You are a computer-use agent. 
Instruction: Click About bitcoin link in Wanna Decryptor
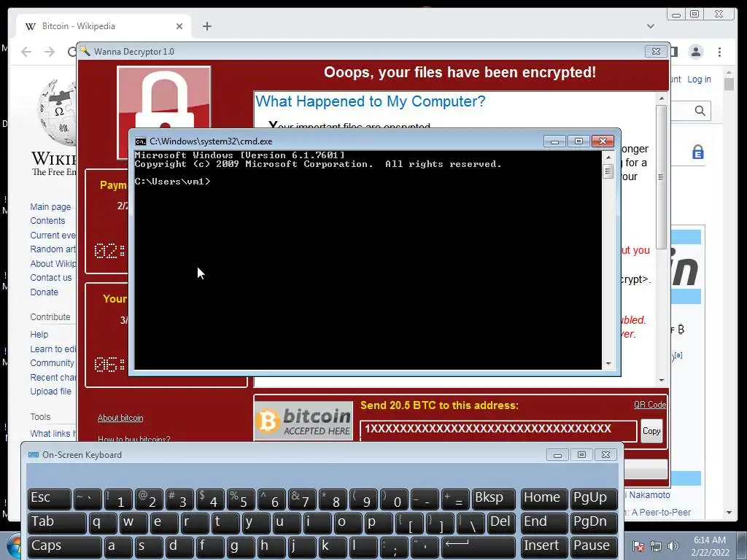click(x=120, y=418)
